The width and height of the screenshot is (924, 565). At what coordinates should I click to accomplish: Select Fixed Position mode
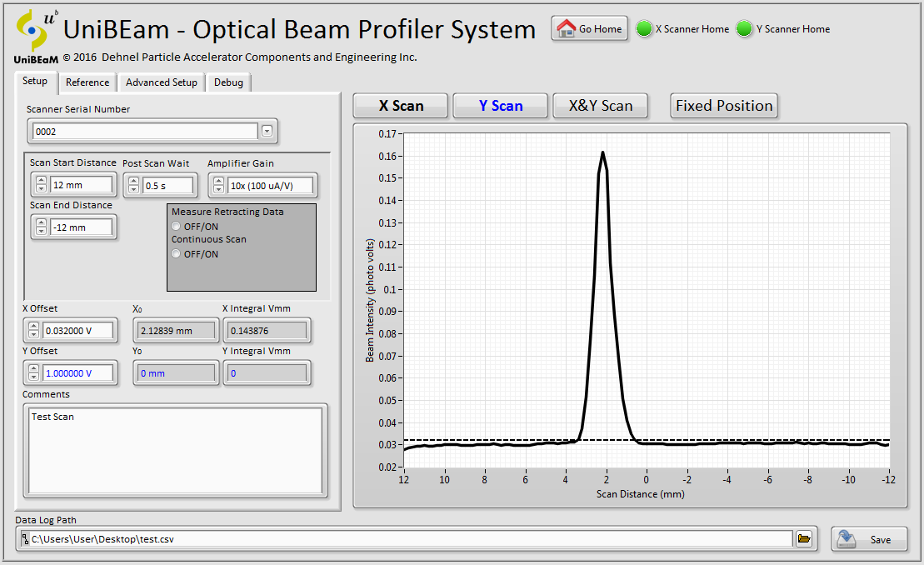point(723,106)
